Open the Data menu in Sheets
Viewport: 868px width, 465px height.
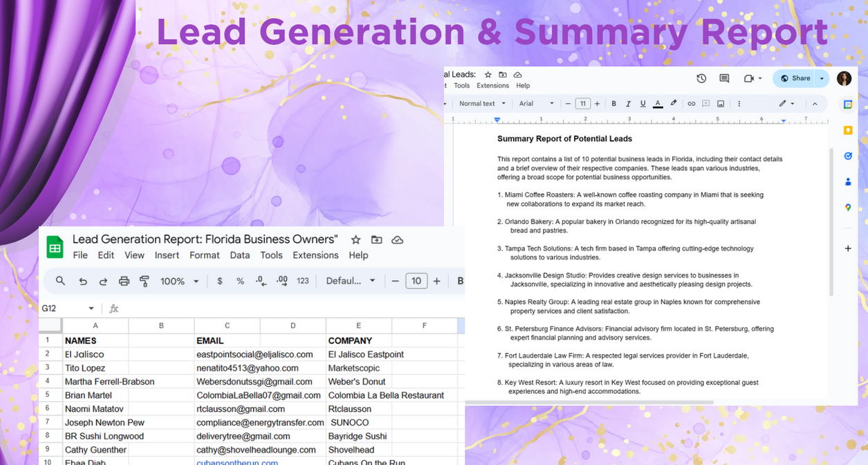pyautogui.click(x=240, y=255)
